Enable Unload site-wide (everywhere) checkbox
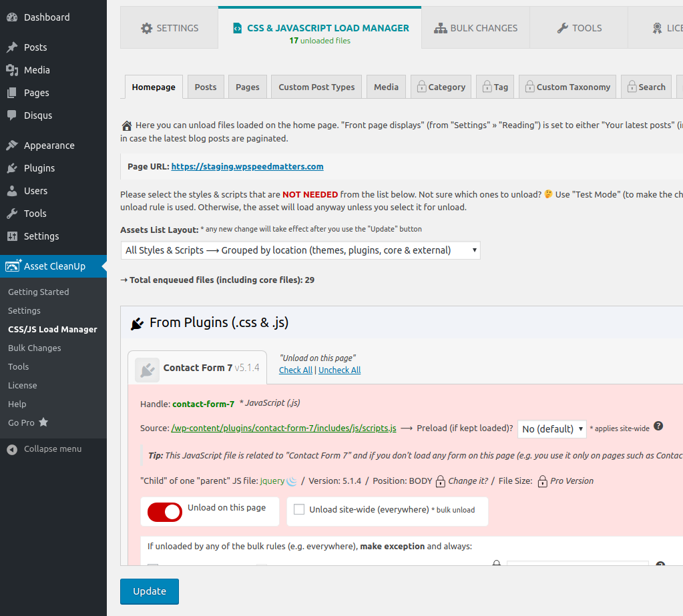This screenshot has height=616, width=683. (298, 509)
